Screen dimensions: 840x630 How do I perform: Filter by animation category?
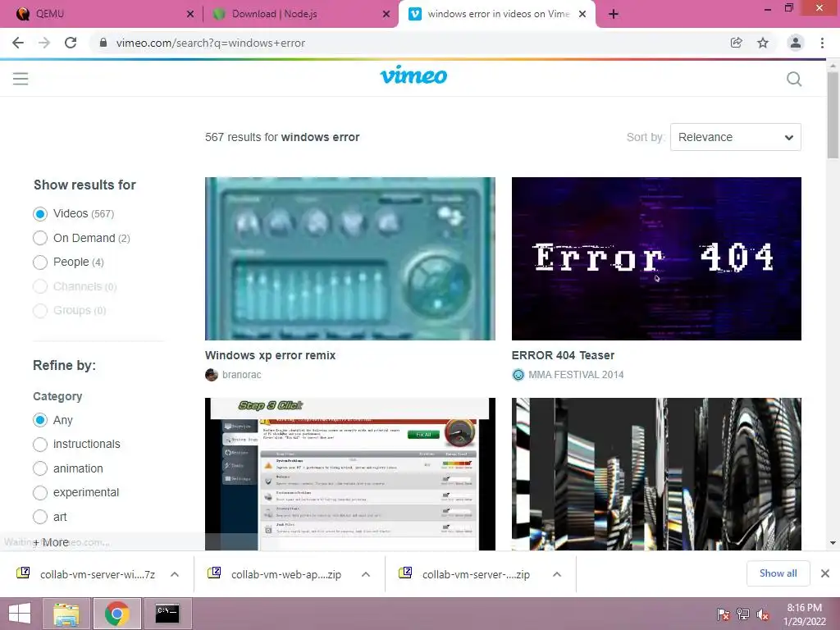pos(40,468)
